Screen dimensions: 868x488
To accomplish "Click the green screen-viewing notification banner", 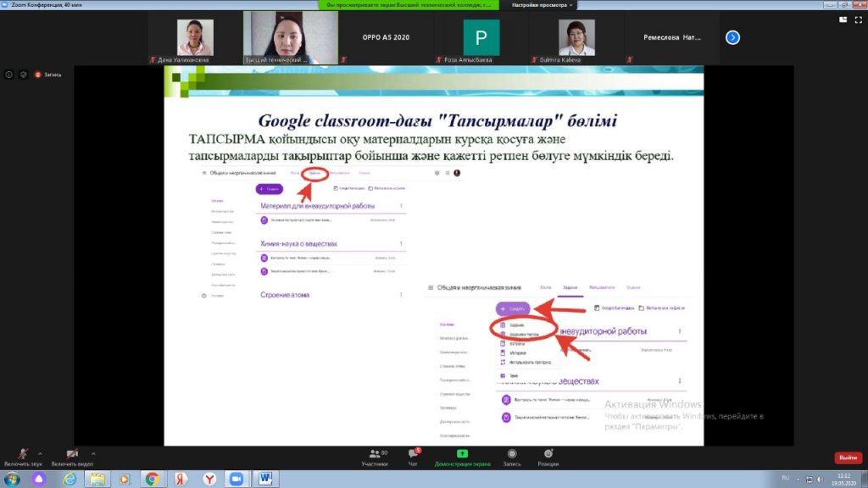I will [409, 5].
